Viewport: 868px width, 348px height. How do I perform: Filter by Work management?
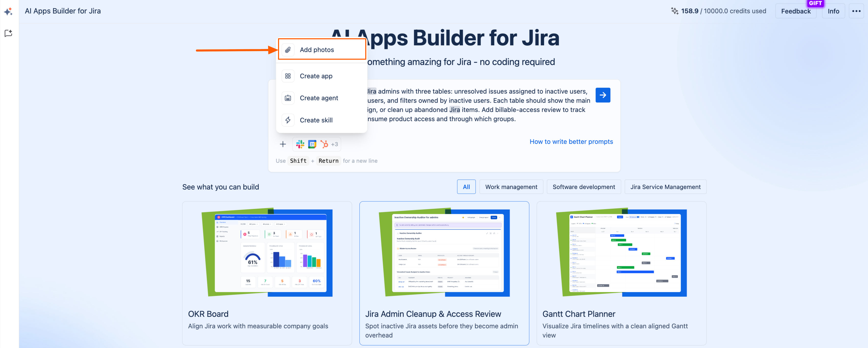[511, 187]
